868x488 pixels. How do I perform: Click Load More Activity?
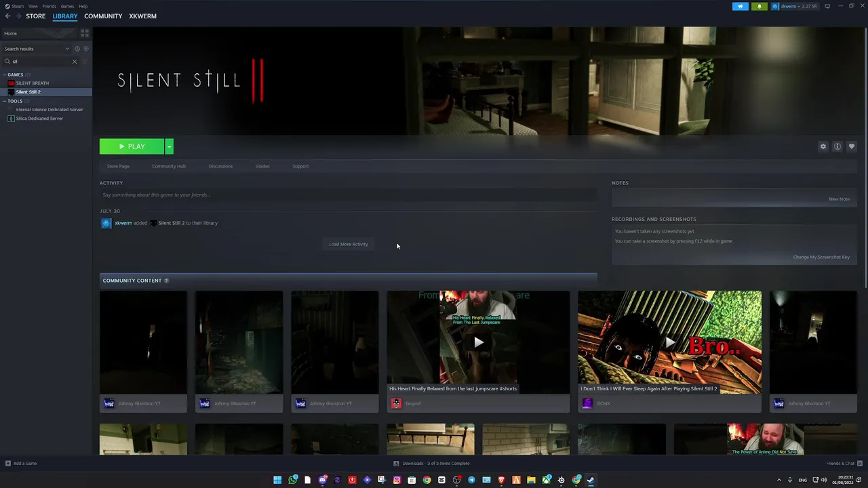click(x=349, y=244)
